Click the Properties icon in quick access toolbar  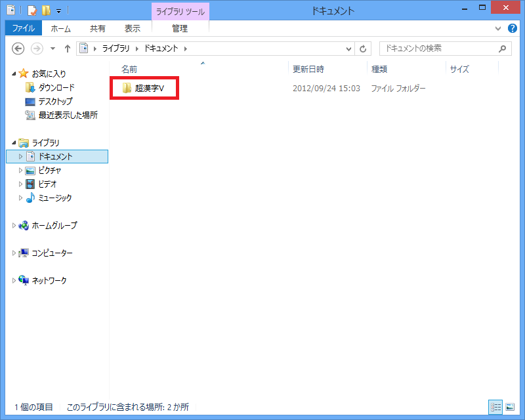pyautogui.click(x=31, y=10)
